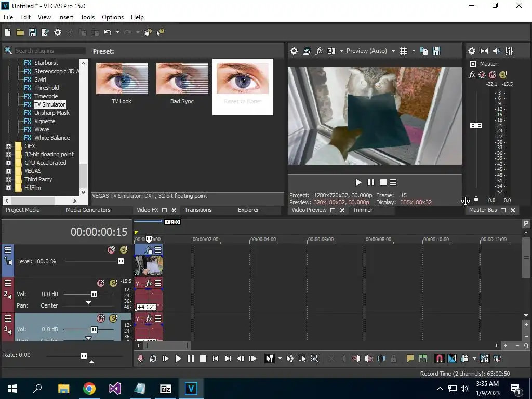The width and height of the screenshot is (532, 399).
Task: Expand the GPU Accelerated folder
Action: (8, 163)
